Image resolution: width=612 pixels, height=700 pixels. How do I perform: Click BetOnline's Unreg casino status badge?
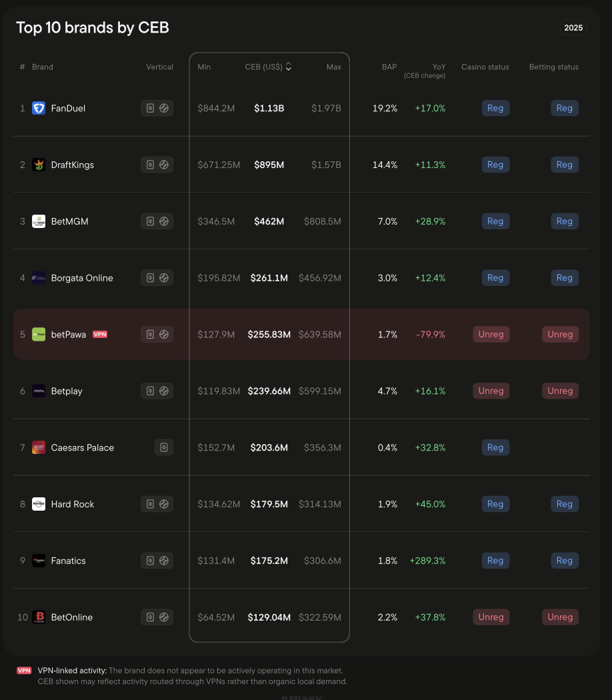(x=491, y=617)
